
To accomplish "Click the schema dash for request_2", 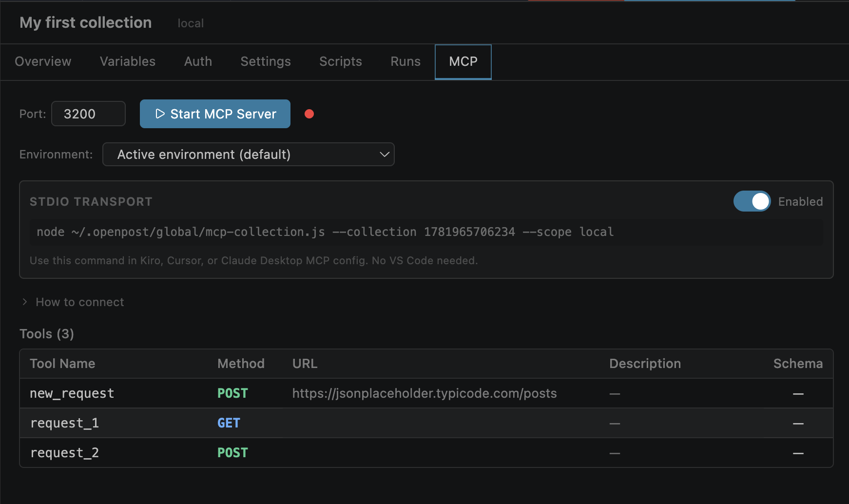I will [798, 453].
